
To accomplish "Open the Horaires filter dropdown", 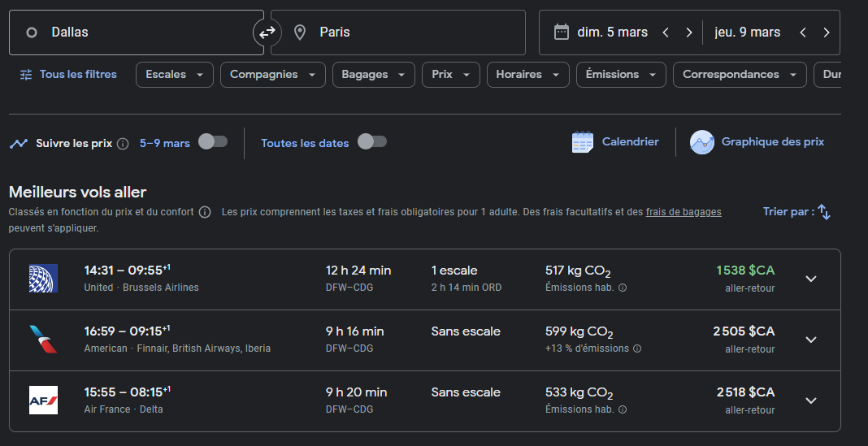I will pos(528,75).
